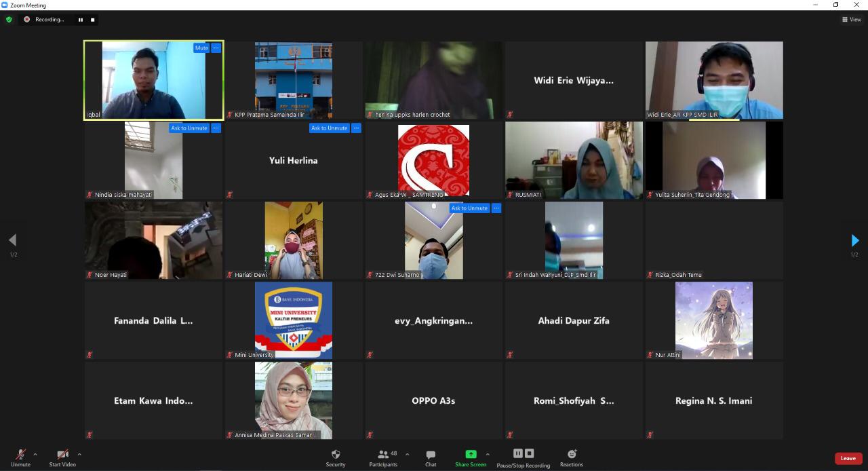Stop recording using top bar stop icon
Viewport: 868px width, 471px height.
(93, 20)
